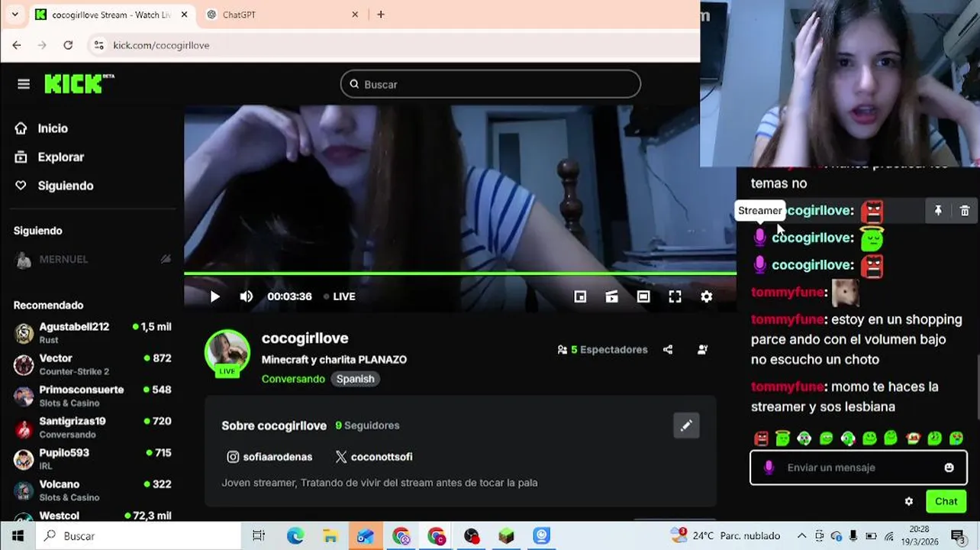
Task: Click the 5 Espectadores viewer count
Action: 602,350
